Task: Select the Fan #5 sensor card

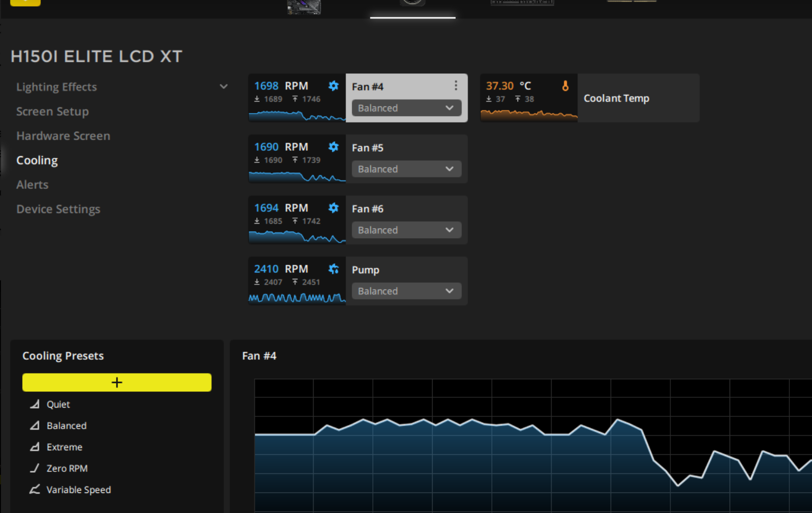Action: [x=358, y=159]
